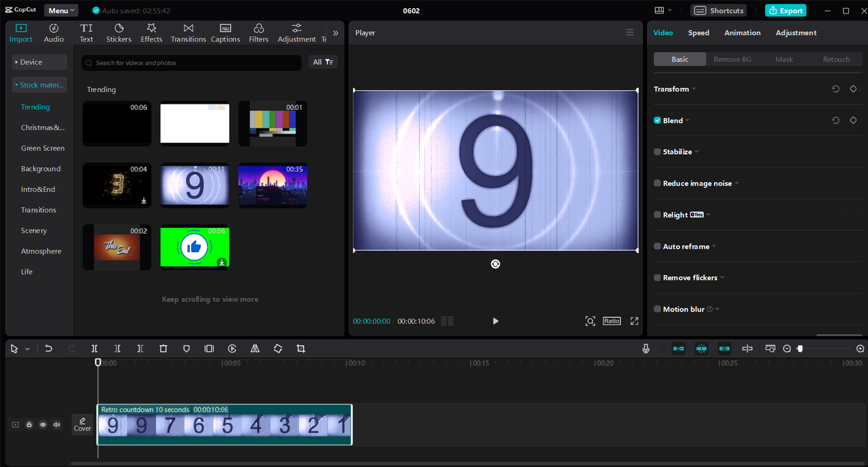868x467 pixels.
Task: Click the Delete left (trim left) icon
Action: point(117,348)
